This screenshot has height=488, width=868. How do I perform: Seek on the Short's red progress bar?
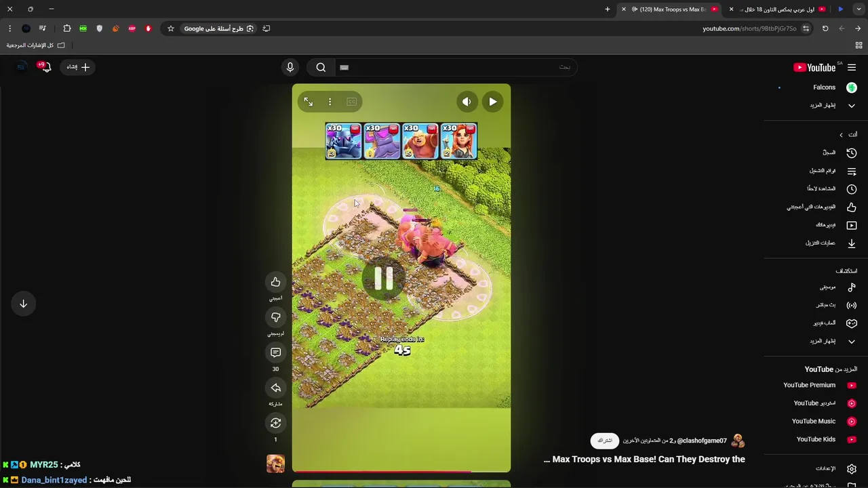pyautogui.click(x=401, y=470)
